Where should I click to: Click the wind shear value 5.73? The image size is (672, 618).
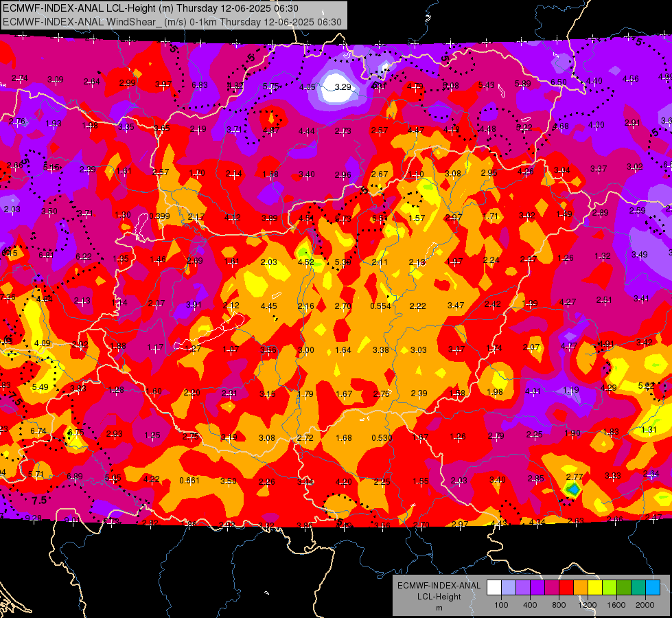tap(343, 219)
